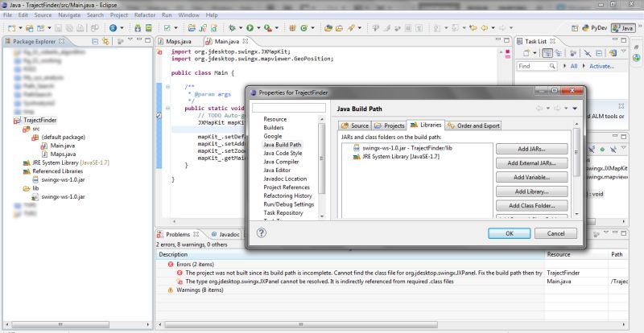Click the Open Task icon in toolbar
Viewport: 644px width, 333px height.
[x=339, y=28]
